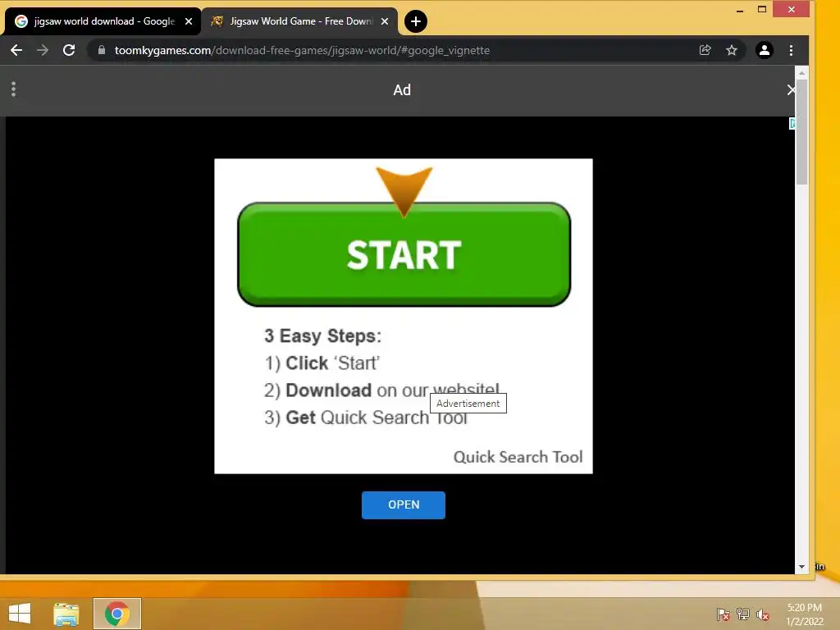
Task: Click the clock showing 5:20 PM
Action: click(x=805, y=614)
